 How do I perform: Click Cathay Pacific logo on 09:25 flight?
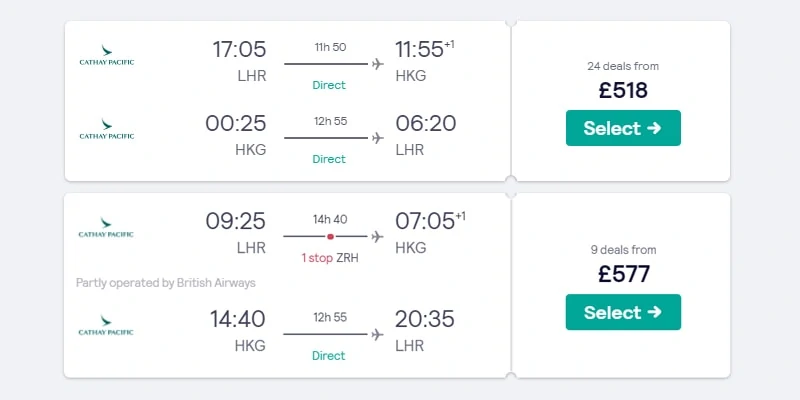[106, 228]
